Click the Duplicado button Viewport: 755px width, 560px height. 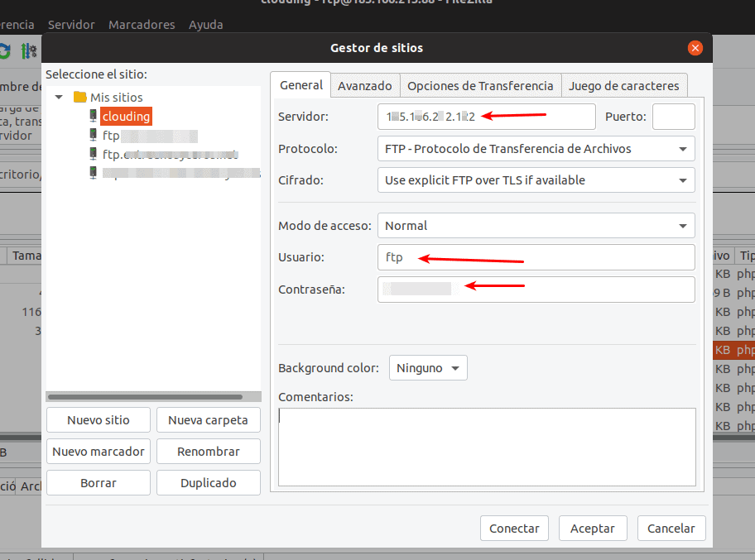[208, 482]
